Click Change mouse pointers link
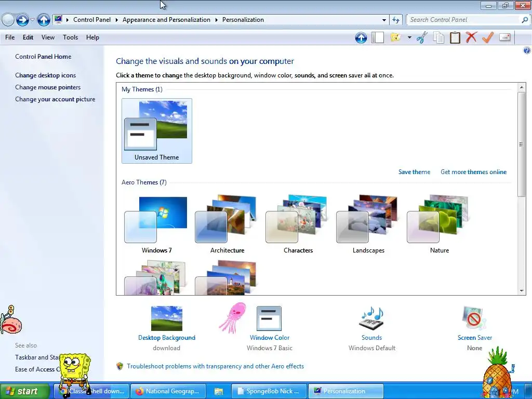 [x=48, y=87]
